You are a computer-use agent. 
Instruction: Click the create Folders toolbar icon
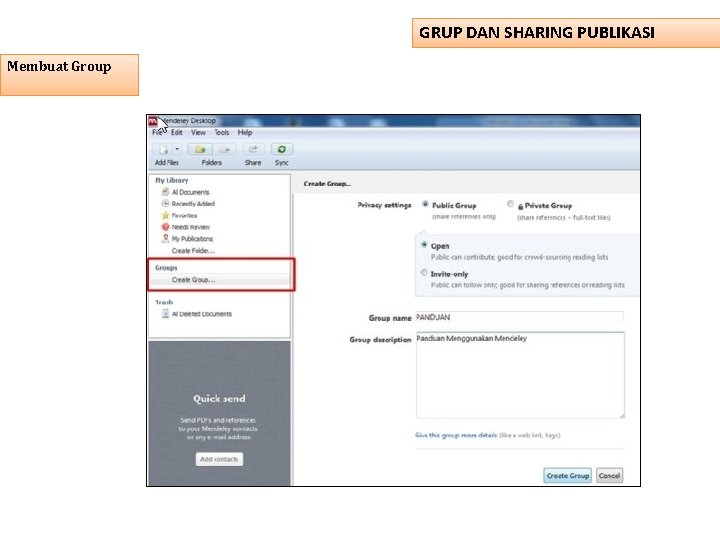[200, 150]
